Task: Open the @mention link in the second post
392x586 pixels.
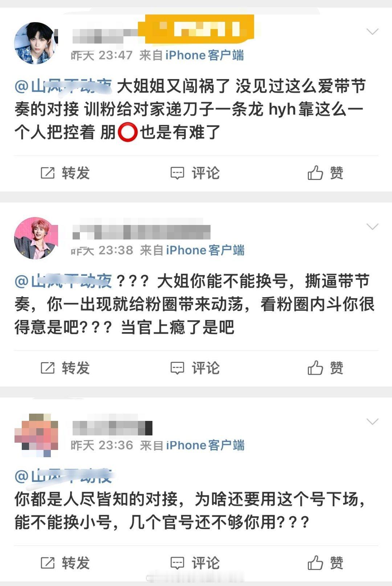Action: point(63,281)
